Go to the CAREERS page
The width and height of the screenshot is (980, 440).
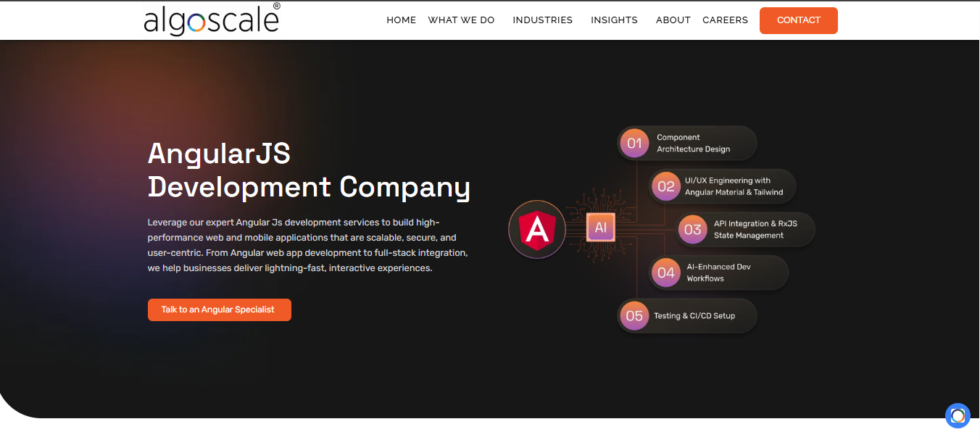pyautogui.click(x=726, y=20)
